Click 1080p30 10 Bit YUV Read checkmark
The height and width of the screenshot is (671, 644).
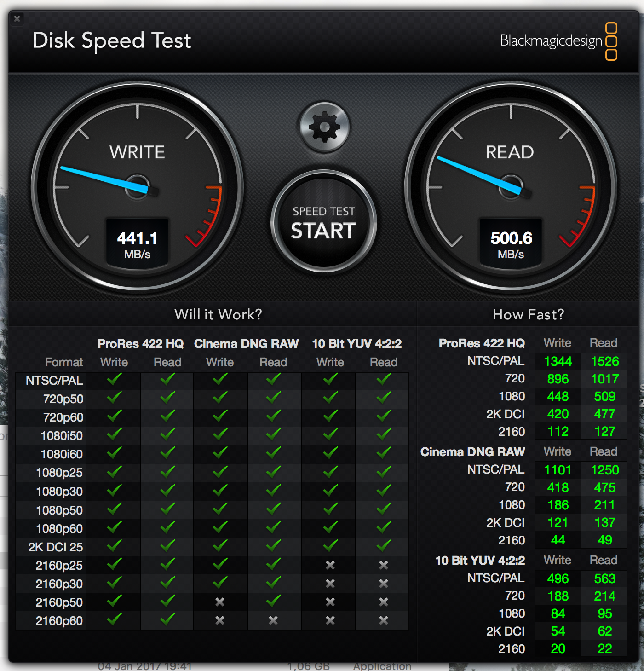(x=384, y=491)
